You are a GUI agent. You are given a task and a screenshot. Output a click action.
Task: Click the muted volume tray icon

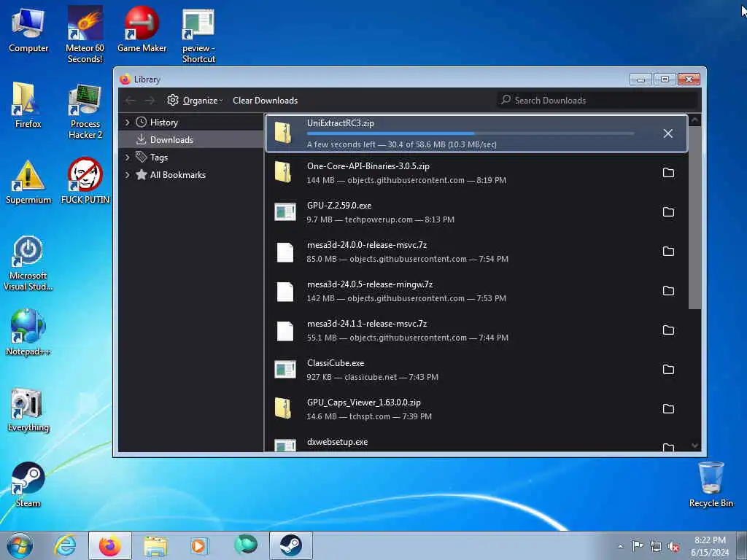pyautogui.click(x=673, y=546)
